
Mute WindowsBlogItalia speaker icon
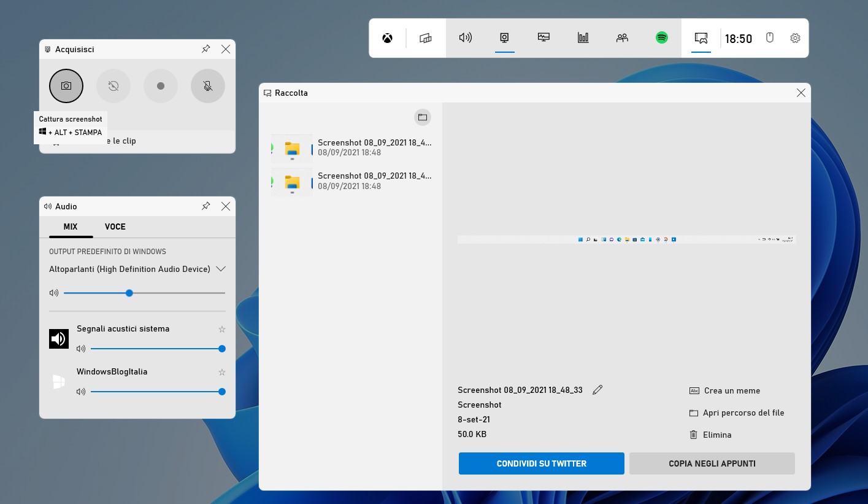pyautogui.click(x=81, y=392)
